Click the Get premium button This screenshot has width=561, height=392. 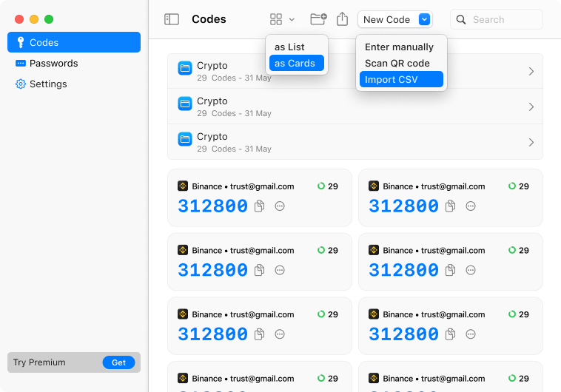click(118, 362)
